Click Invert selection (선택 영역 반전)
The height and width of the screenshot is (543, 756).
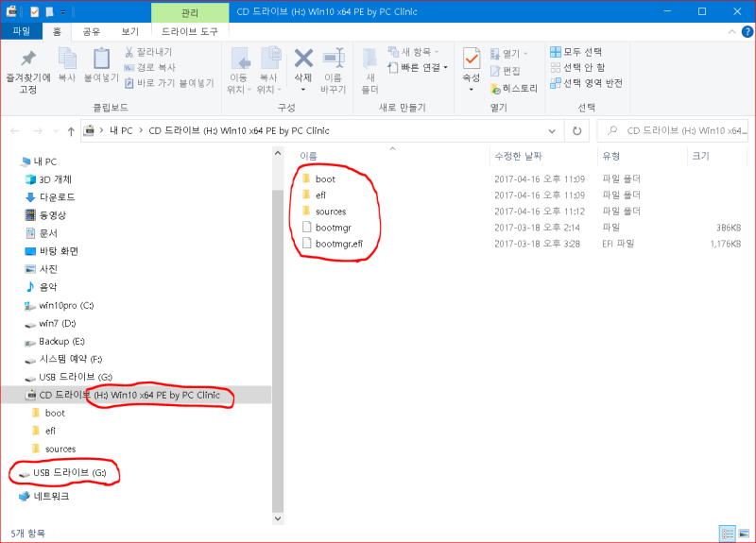(586, 83)
